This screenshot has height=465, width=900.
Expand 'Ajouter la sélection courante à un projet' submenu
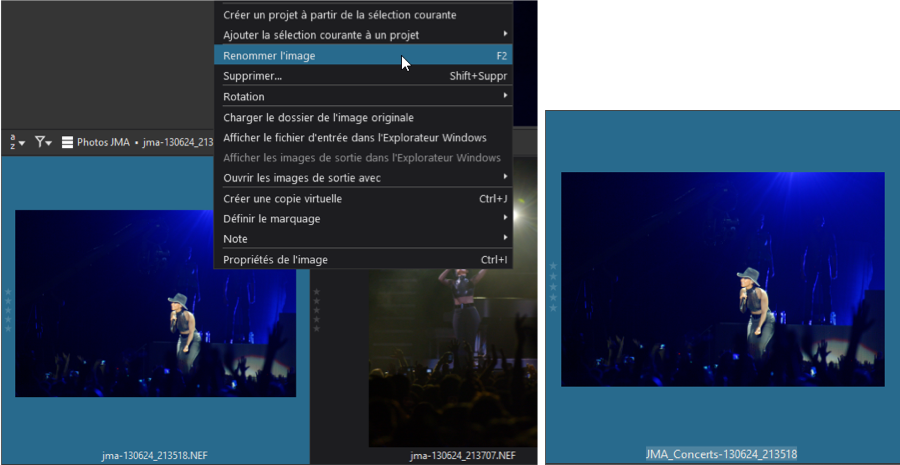click(363, 35)
